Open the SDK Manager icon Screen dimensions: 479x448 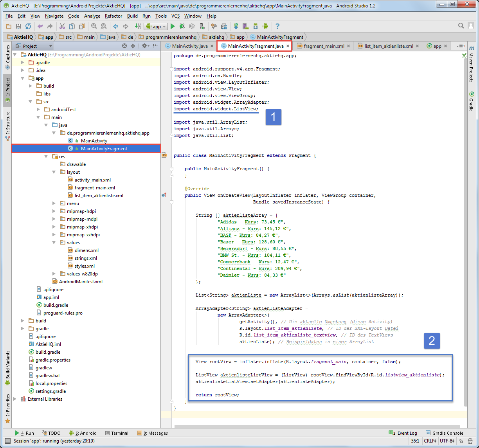pos(256,26)
